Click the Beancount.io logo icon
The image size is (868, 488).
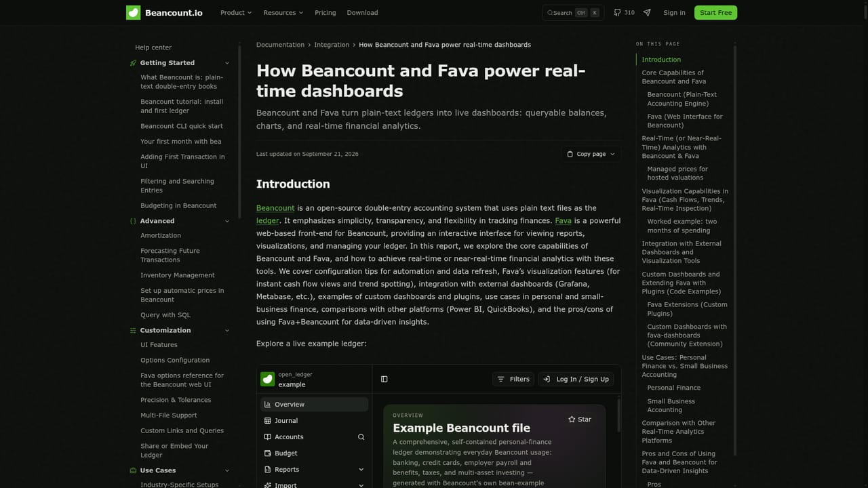pos(134,13)
